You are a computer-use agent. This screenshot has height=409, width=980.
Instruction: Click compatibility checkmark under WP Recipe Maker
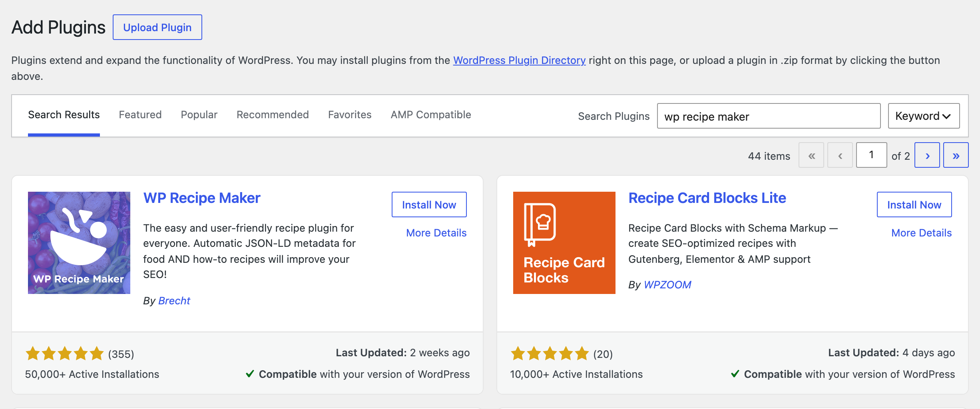[250, 374]
